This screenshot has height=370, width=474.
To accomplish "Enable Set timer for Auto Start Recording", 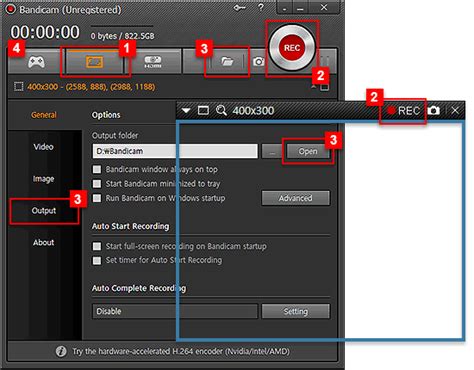I will pyautogui.click(x=97, y=260).
